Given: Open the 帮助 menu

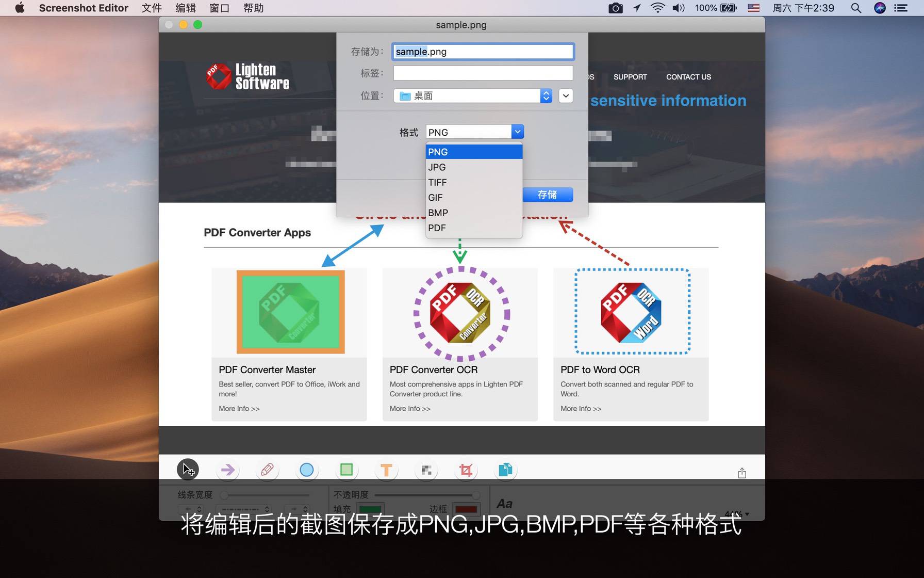Looking at the screenshot, I should [253, 8].
